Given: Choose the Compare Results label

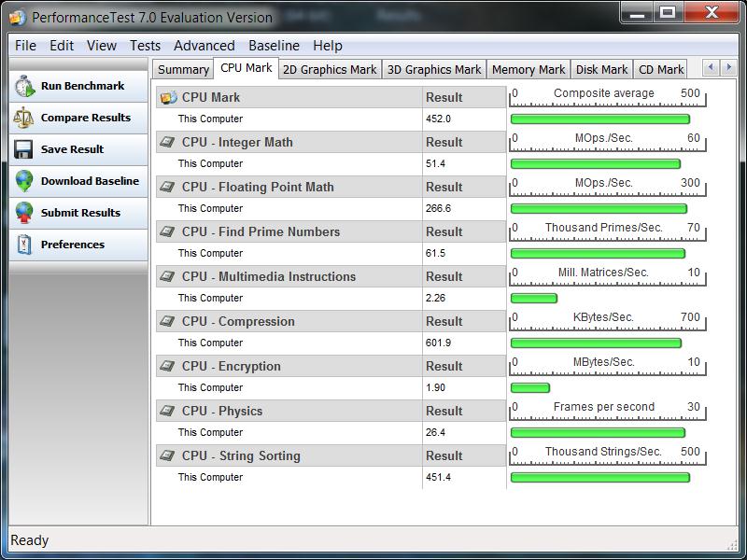Looking at the screenshot, I should pyautogui.click(x=86, y=118).
